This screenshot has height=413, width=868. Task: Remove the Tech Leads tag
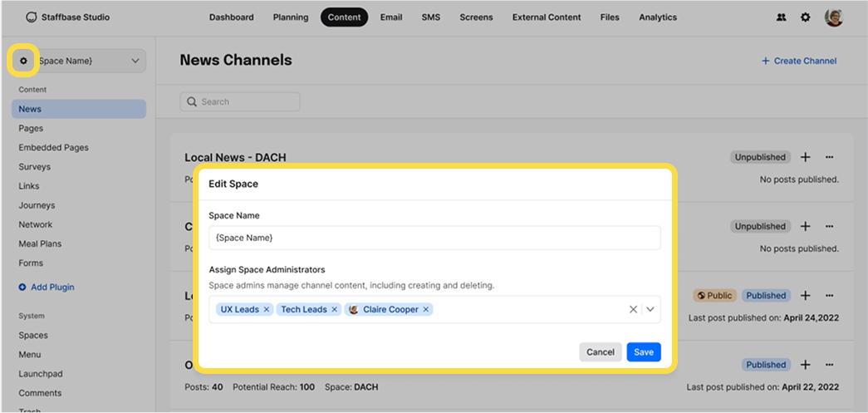[x=335, y=309]
